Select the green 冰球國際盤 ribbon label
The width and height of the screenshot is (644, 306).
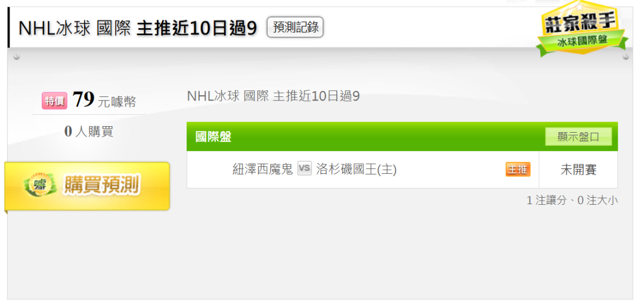point(583,41)
